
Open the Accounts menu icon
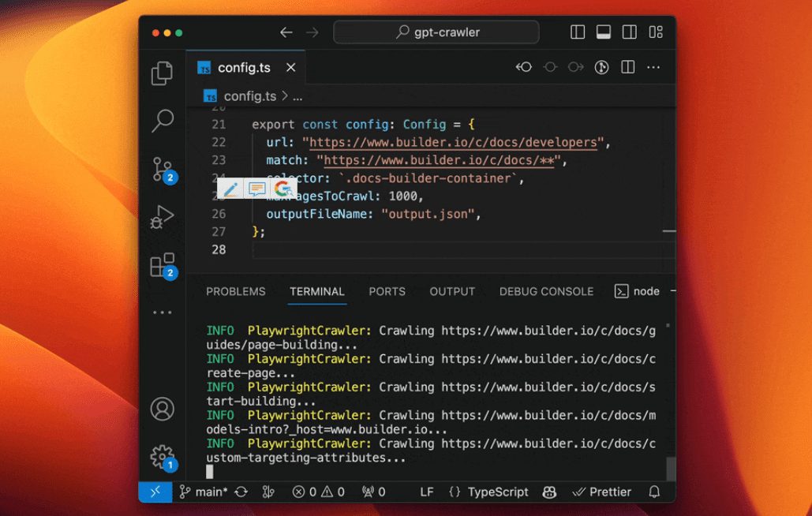pos(162,409)
